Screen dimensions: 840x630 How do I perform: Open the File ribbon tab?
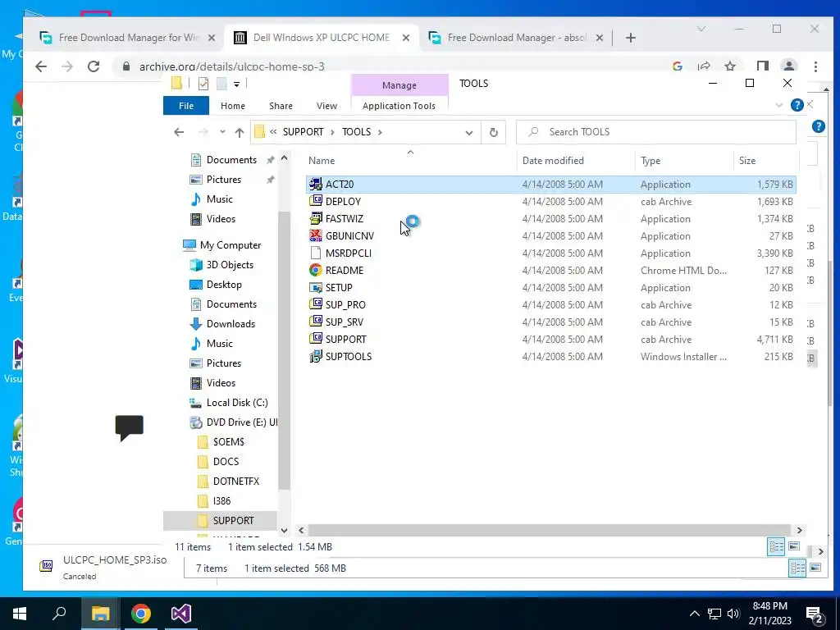(186, 106)
